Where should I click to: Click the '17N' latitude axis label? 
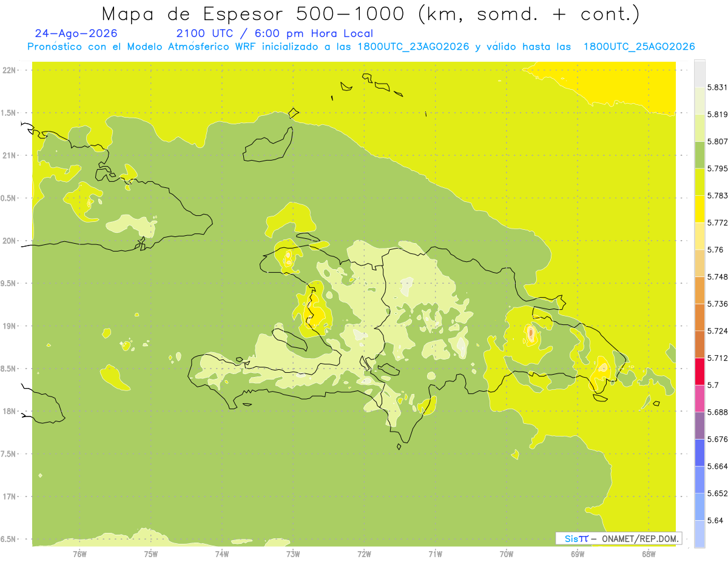pos(10,497)
